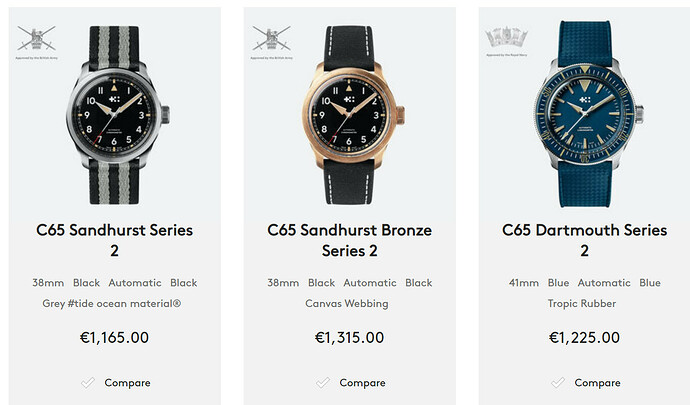Click the Royal Navy crown badge icon

coord(506,38)
